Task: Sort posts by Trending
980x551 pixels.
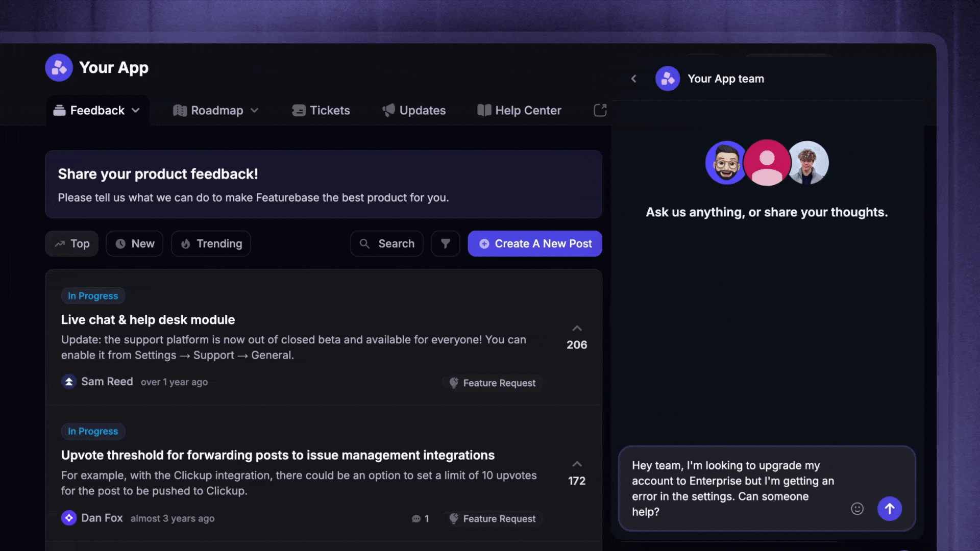Action: [211, 244]
